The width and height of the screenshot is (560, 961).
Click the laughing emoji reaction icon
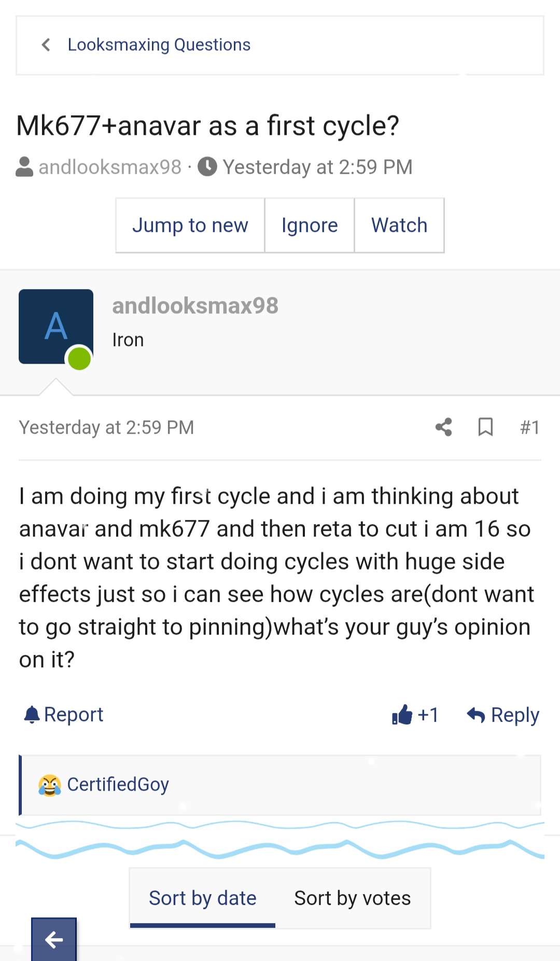(x=50, y=785)
